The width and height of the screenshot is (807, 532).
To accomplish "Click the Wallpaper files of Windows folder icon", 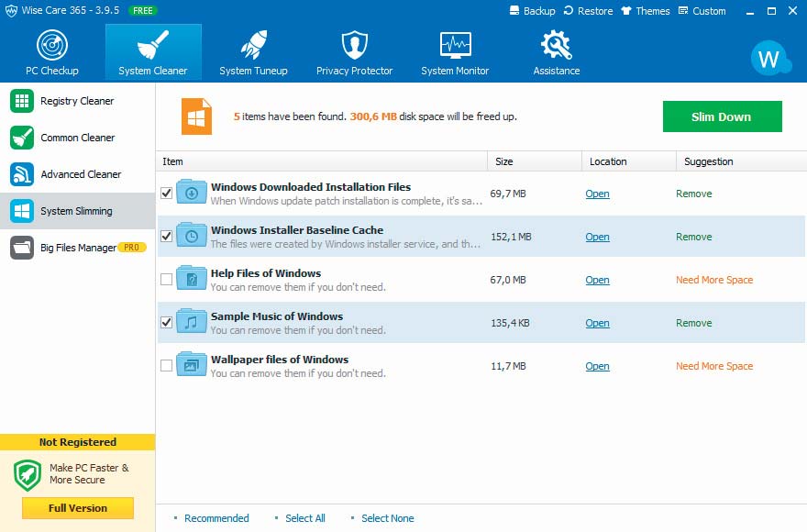I will 192,365.
